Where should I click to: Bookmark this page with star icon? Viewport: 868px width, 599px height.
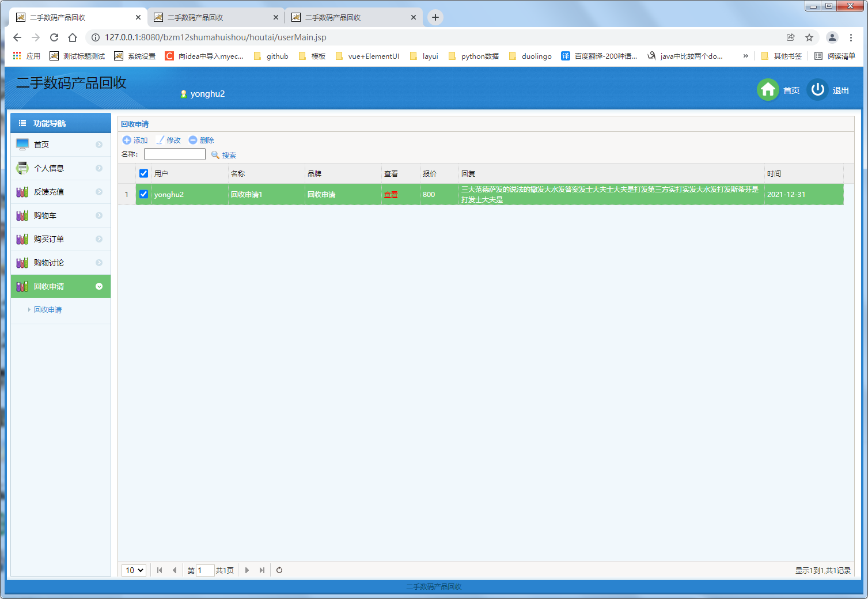click(x=809, y=37)
